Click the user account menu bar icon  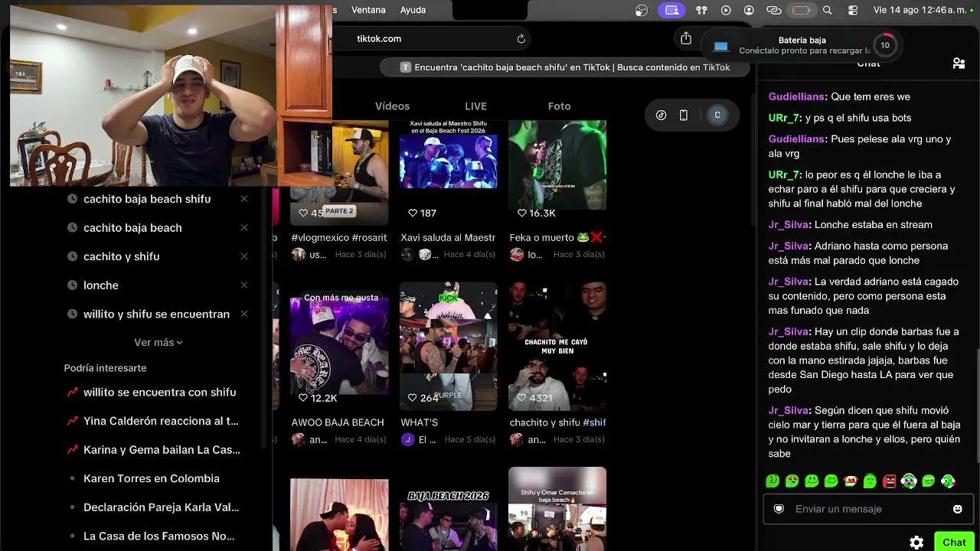point(749,10)
